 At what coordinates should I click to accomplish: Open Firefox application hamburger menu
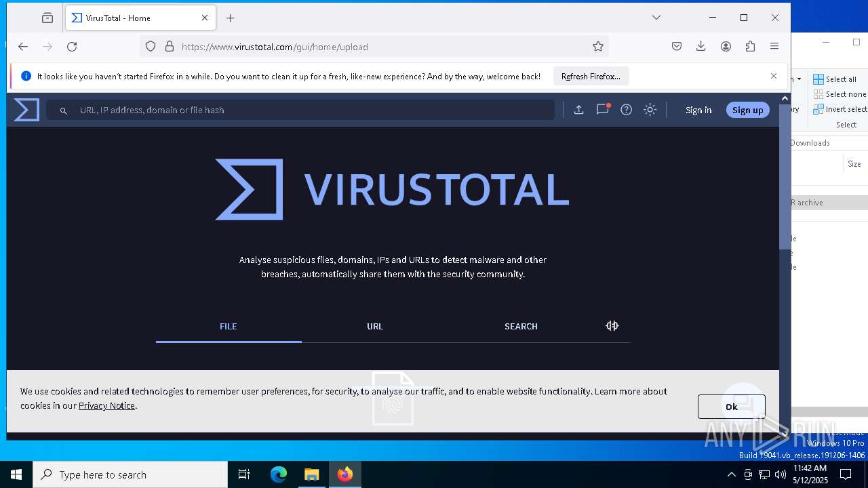click(x=774, y=47)
